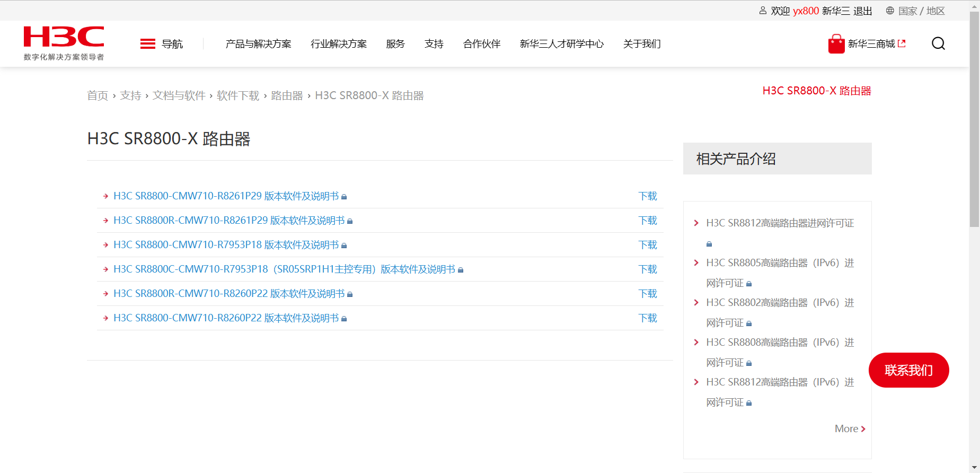Open 行业解决方案 menu
The width and height of the screenshot is (980, 473).
[x=339, y=44]
